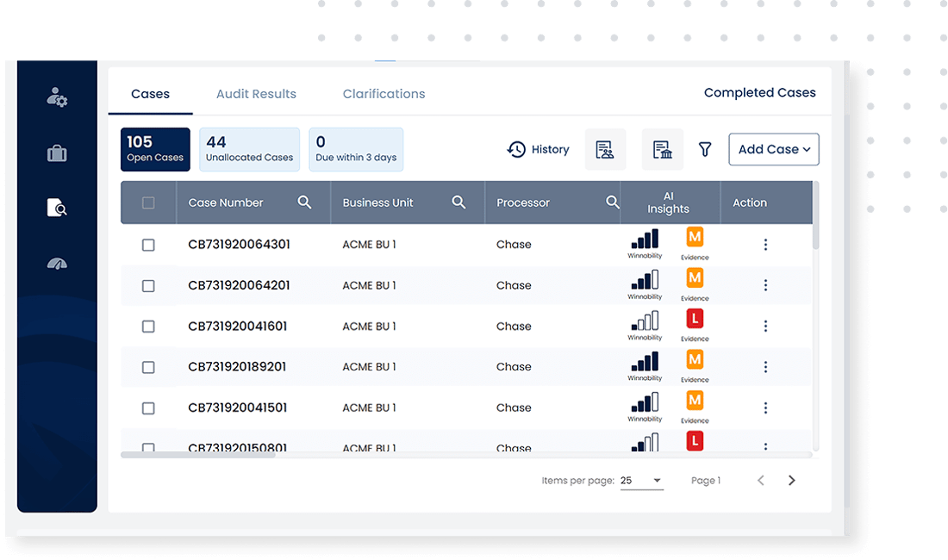Check the box for case CB731920064201

148,286
